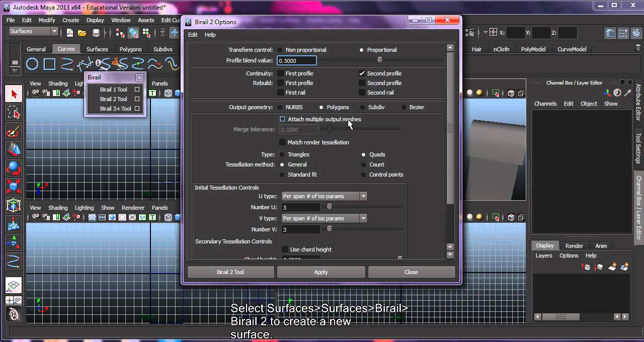Image resolution: width=644 pixels, height=342 pixels.
Task: Select the NURBS Square shelf icon
Action: 49,64
